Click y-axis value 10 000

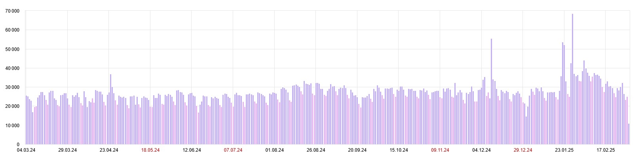point(12,126)
